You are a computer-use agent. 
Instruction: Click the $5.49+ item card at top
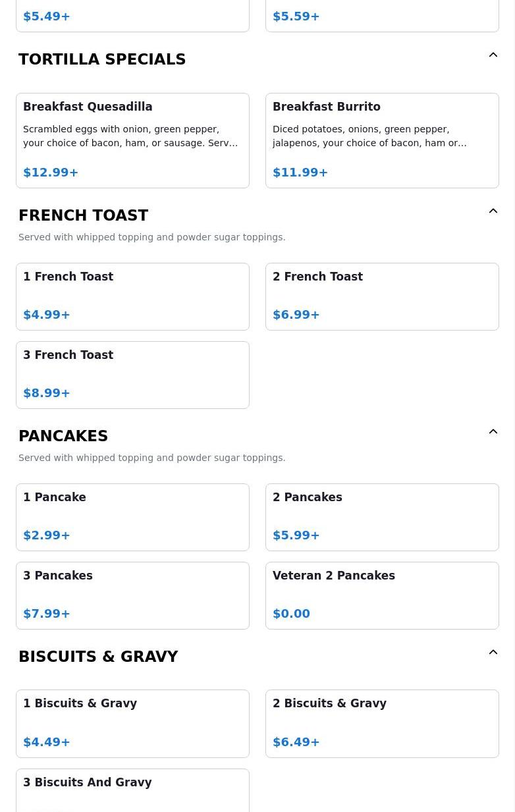pyautogui.click(x=132, y=16)
